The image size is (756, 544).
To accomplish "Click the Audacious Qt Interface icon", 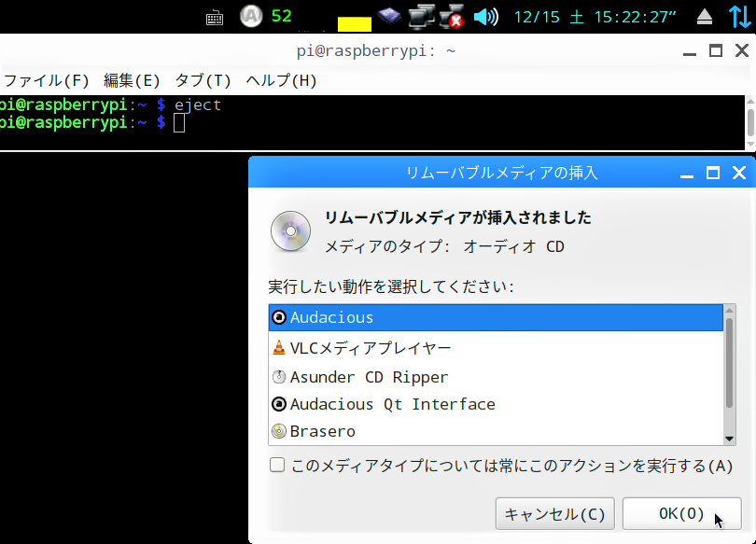I will (x=279, y=404).
